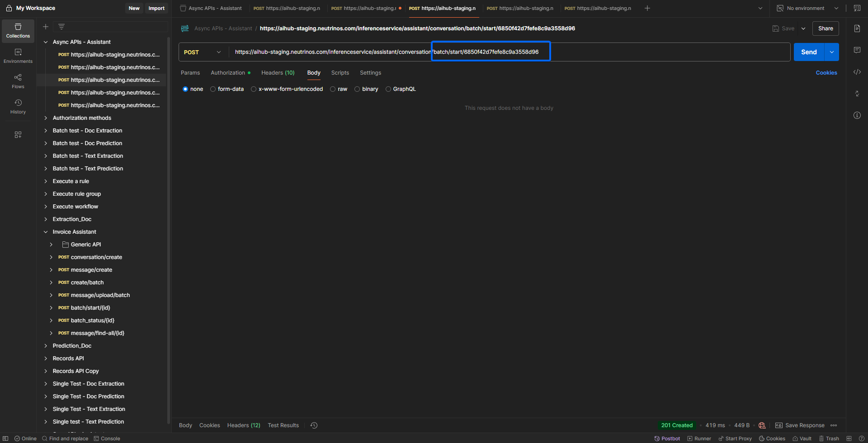Open the No environment selector

807,8
